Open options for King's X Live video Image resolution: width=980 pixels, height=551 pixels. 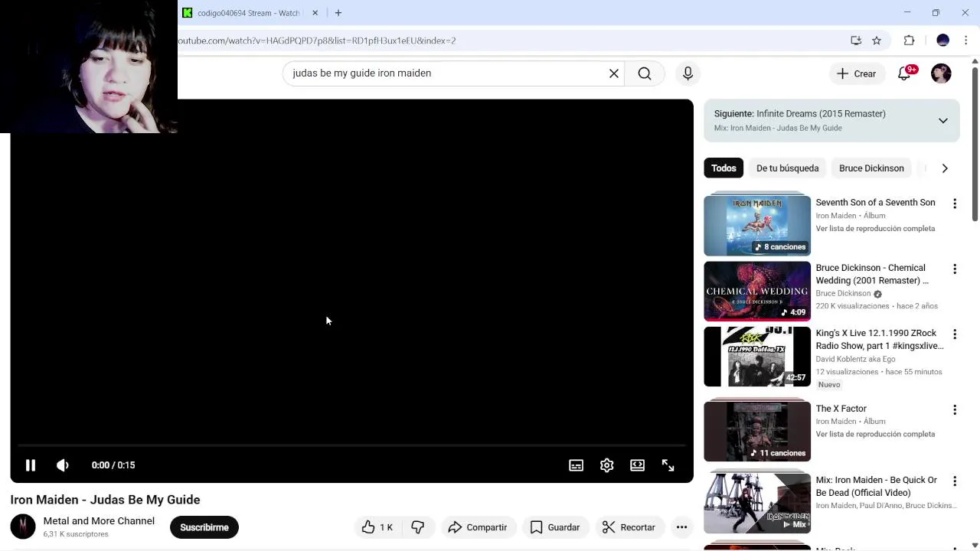(x=955, y=334)
